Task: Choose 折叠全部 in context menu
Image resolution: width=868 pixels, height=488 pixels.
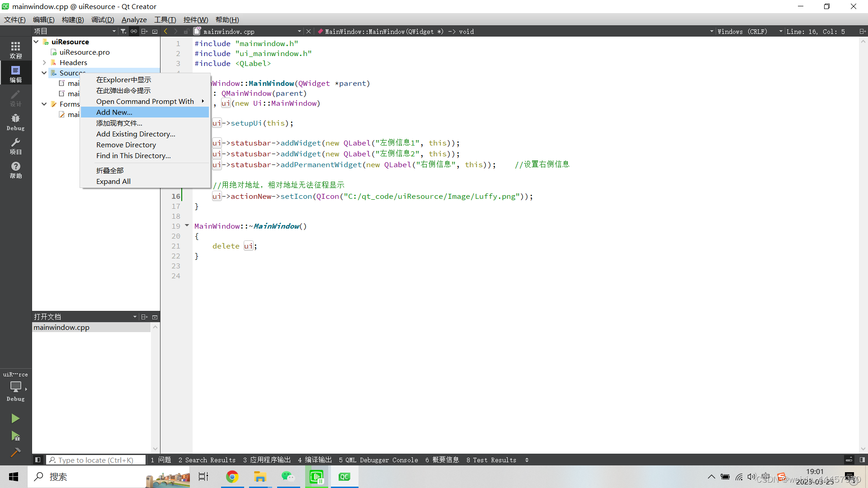Action: [x=145, y=170]
